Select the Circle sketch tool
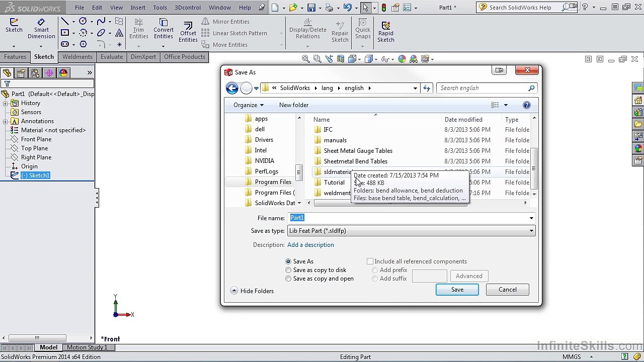This screenshot has height=362, width=644. (83, 21)
